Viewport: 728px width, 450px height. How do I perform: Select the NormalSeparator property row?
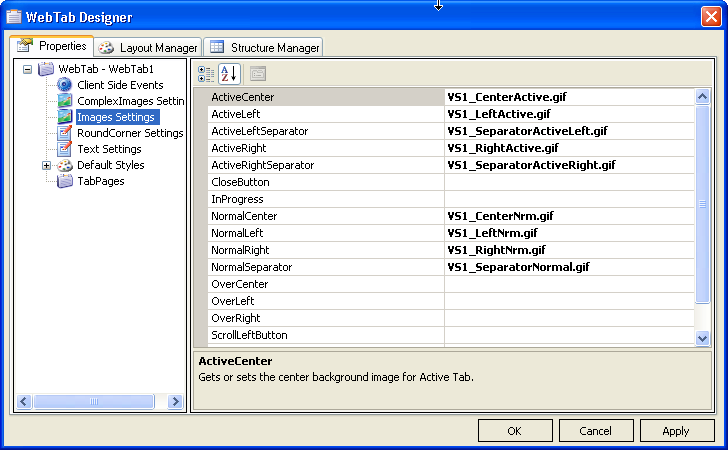pyautogui.click(x=326, y=268)
